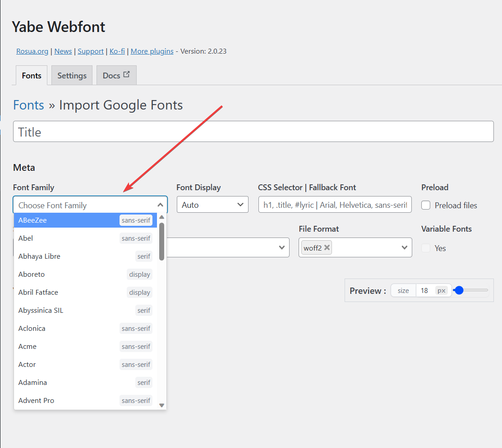Open the More plugins link
Screen dimensions: 502x448
click(152, 51)
